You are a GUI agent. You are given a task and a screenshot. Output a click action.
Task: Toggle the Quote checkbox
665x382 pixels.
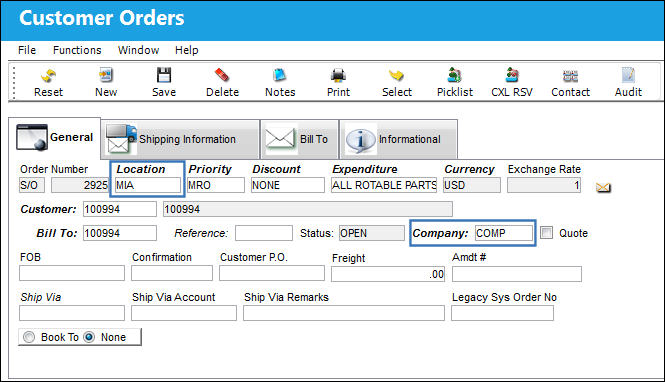(546, 233)
